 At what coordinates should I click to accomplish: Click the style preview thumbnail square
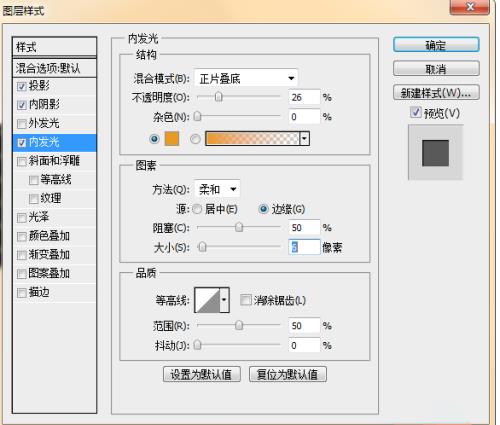point(435,153)
